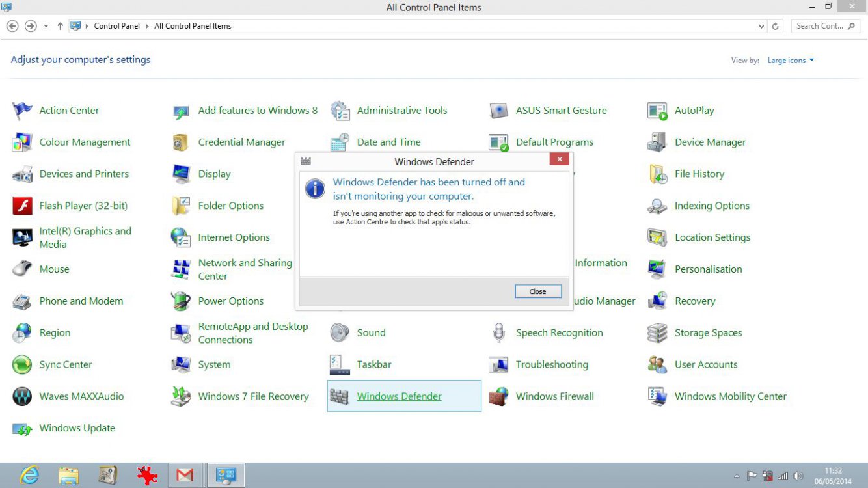Open the Administrative Tools icon
This screenshot has width=868, height=488.
(x=340, y=111)
